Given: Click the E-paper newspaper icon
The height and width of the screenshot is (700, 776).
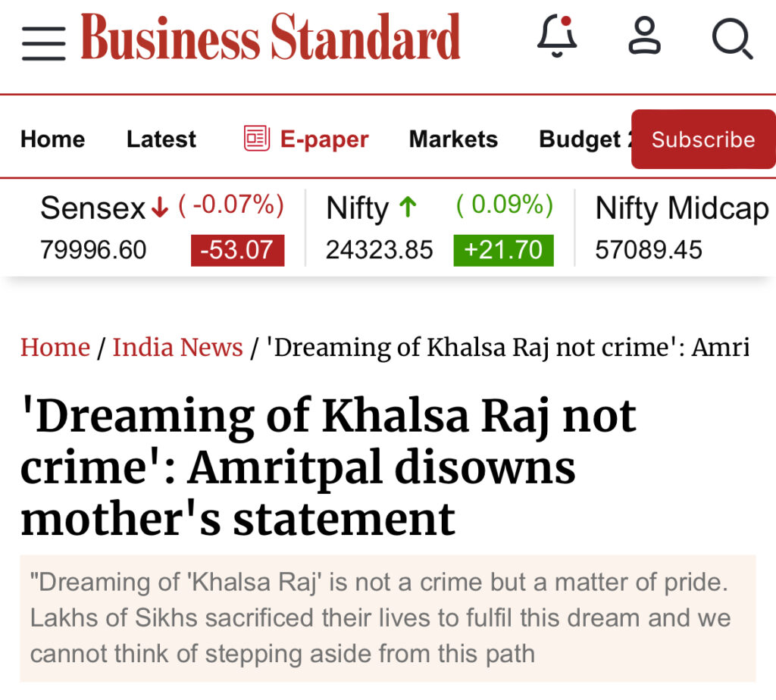Looking at the screenshot, I should click(256, 139).
